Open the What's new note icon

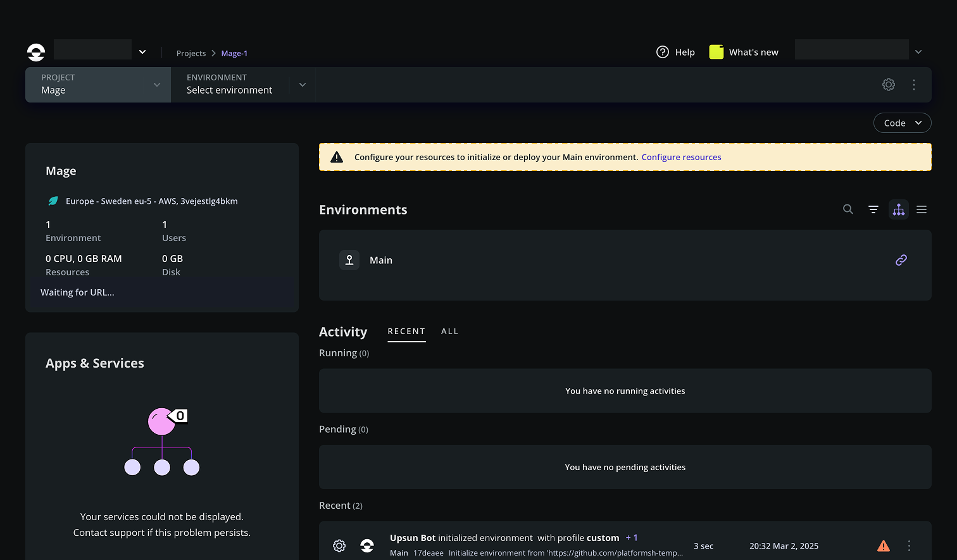(716, 52)
